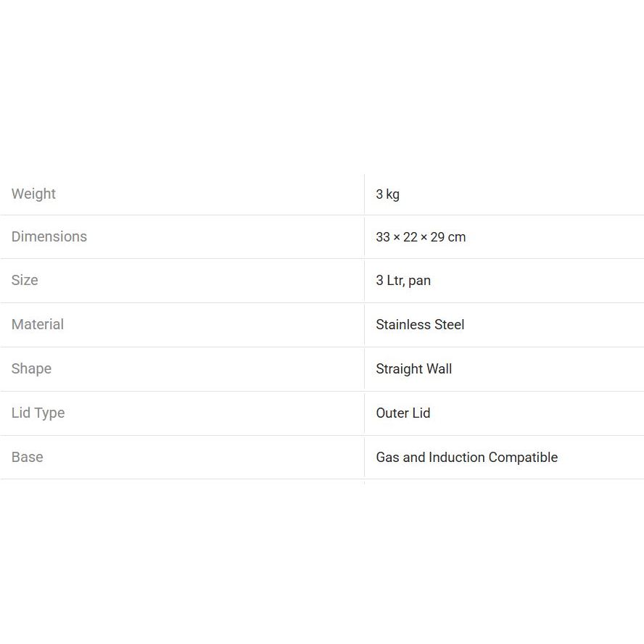Click the Weight label cell
Viewport: 644px width, 644px height.
[33, 194]
